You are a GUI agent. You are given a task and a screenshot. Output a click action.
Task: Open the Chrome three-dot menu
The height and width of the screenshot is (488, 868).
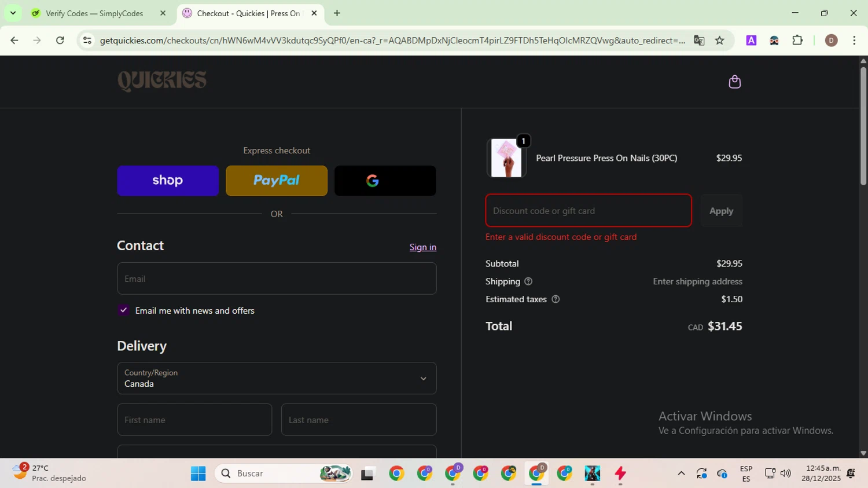pos(854,41)
